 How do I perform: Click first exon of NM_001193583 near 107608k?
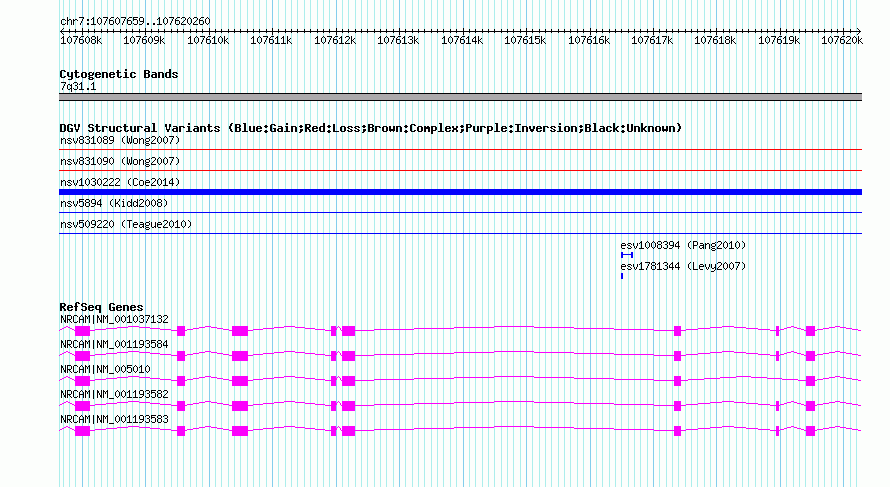pos(82,431)
